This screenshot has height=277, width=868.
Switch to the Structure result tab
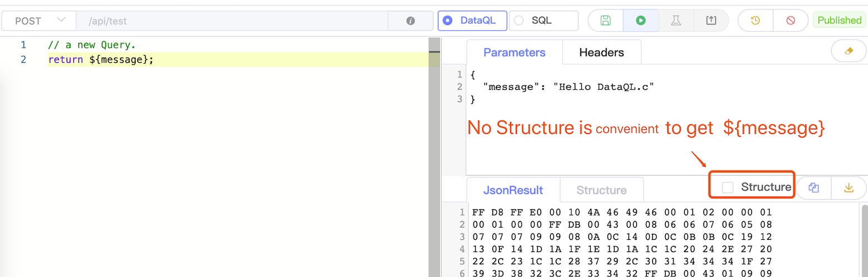pos(601,190)
